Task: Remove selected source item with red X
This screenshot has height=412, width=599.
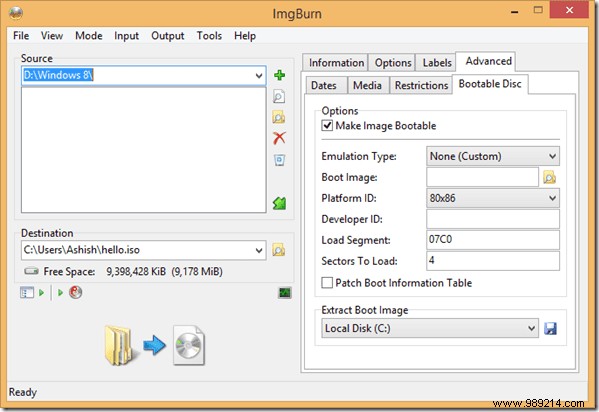Action: tap(279, 138)
